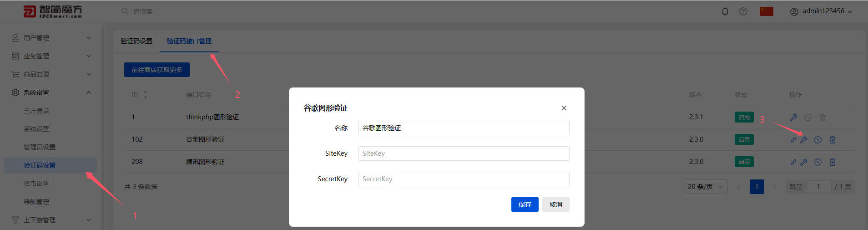Expand the 用户管理 sidebar menu
Screen dimensions: 868x230
tap(50, 38)
